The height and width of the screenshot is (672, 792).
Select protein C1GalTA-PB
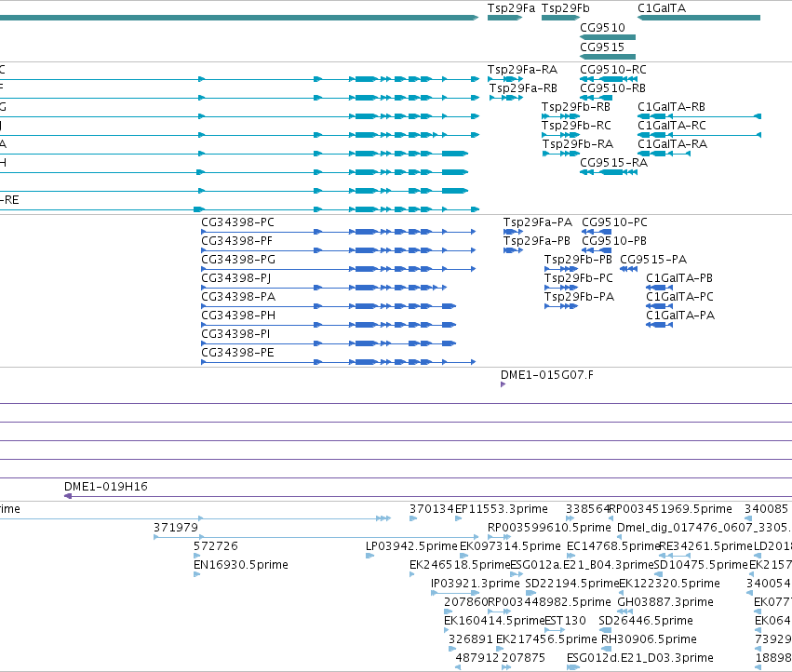click(x=679, y=278)
